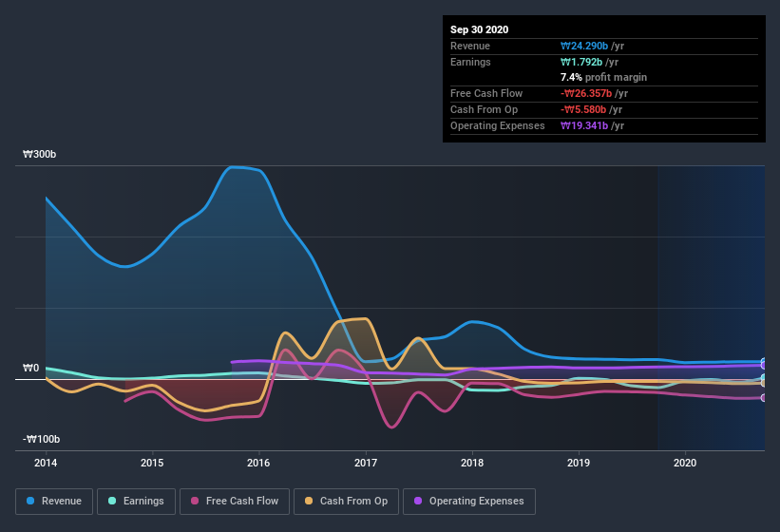Toggle Operating Expenses legend item

coord(468,501)
